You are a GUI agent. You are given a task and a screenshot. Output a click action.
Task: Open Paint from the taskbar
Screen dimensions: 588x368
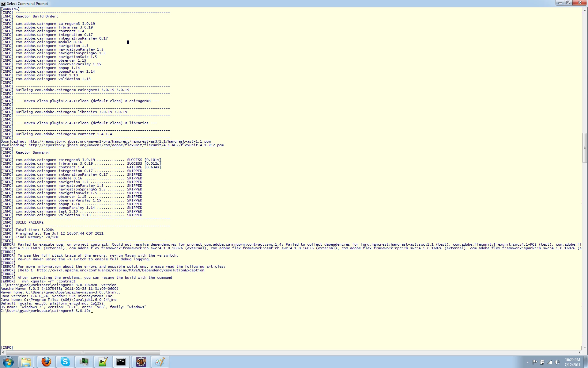160,362
